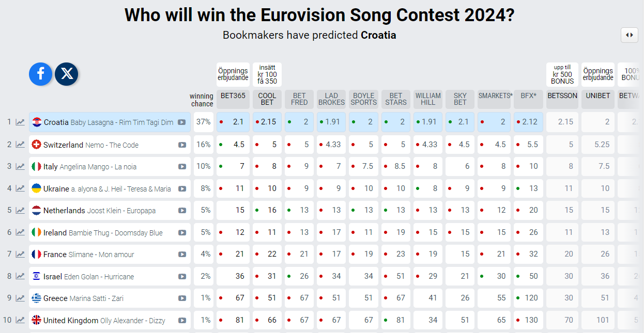Play France Mon amour video icon
This screenshot has height=333, width=644.
pos(182,255)
